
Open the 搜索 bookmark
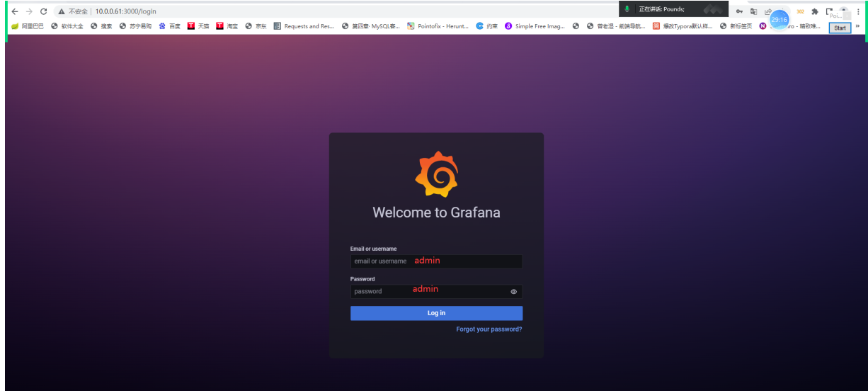(x=101, y=26)
